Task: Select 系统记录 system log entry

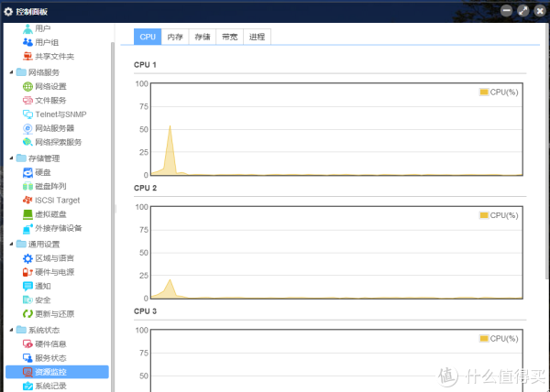Action: coord(49,386)
